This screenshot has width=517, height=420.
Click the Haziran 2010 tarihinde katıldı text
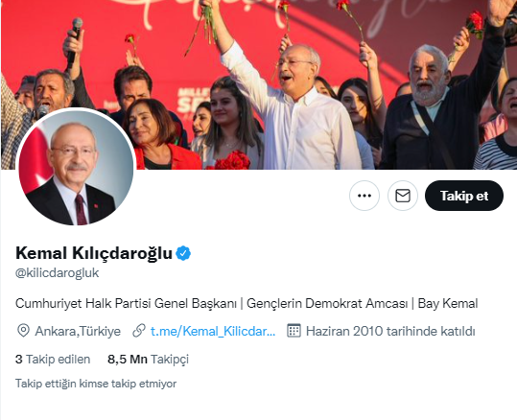pos(390,331)
